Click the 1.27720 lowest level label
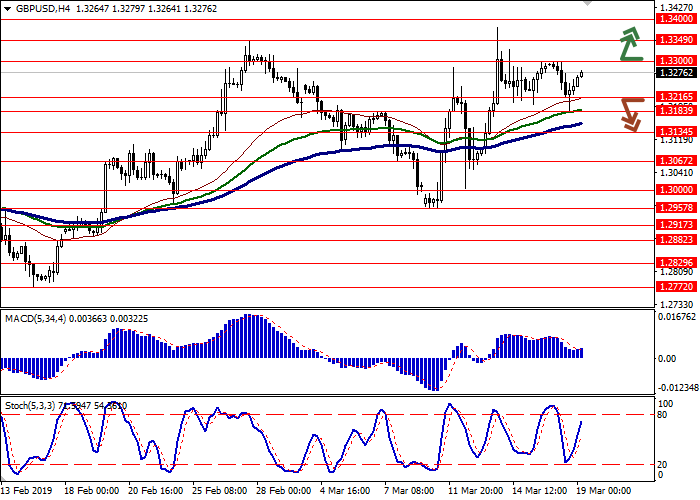The width and height of the screenshot is (700, 500). pyautogui.click(x=676, y=286)
